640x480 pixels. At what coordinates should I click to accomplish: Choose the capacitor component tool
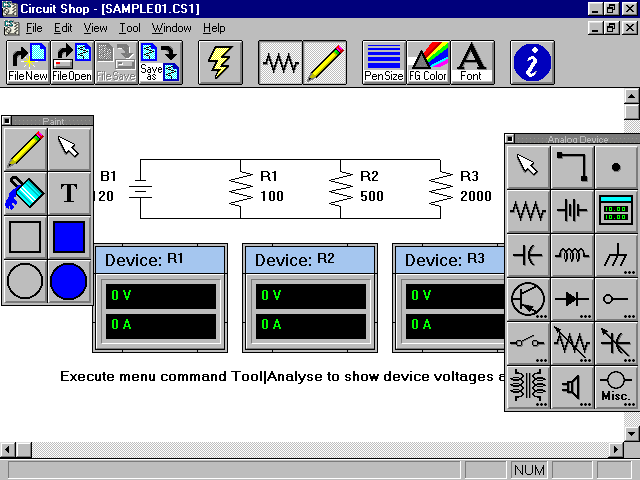[x=528, y=254]
